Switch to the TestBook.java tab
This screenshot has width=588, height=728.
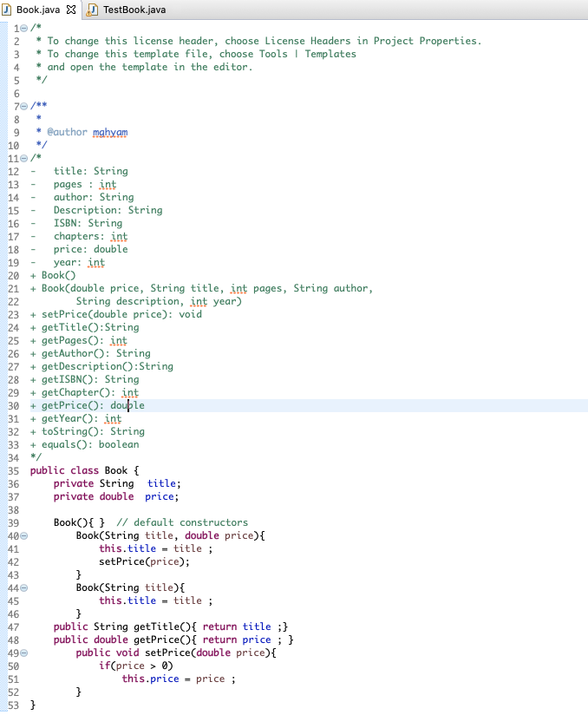[x=134, y=10]
